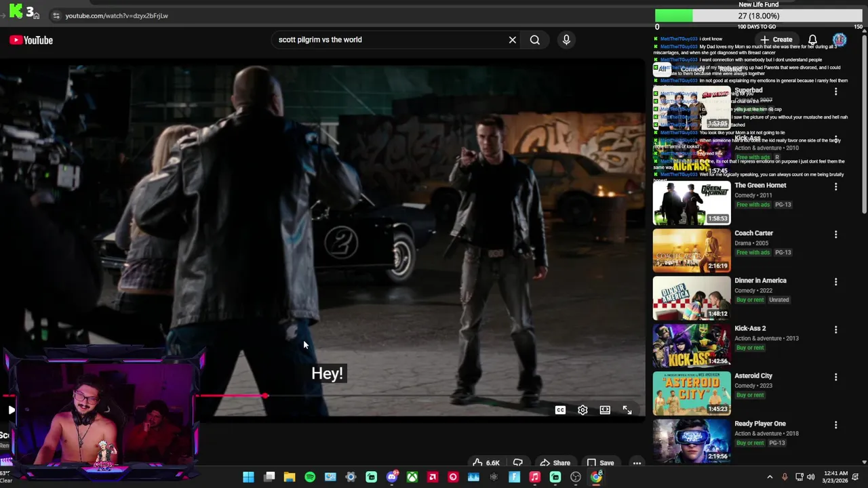Open AMD software from the taskbar

[433, 477]
